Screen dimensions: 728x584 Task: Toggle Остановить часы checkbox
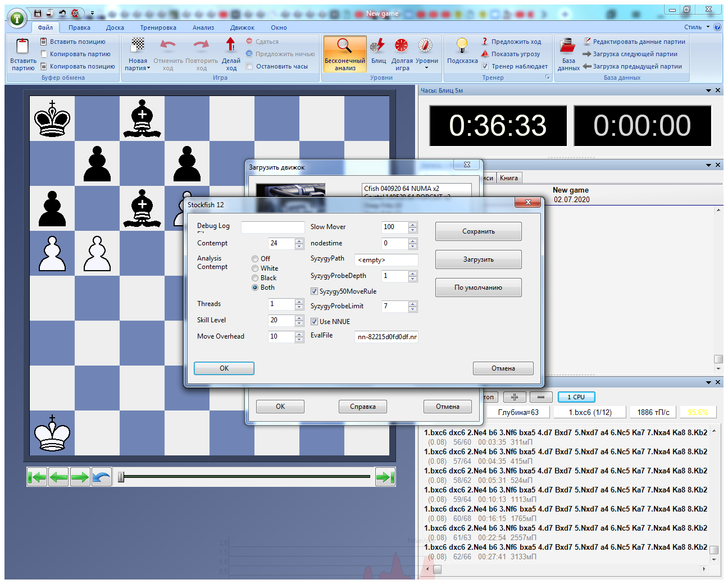point(249,66)
